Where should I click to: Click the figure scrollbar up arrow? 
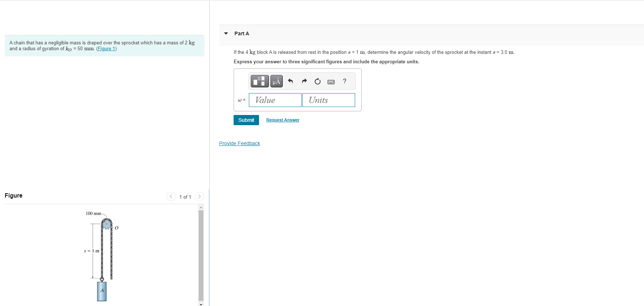(x=201, y=207)
